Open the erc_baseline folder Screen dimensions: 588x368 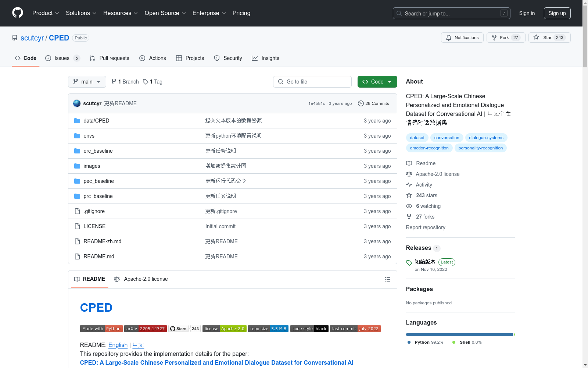98,151
